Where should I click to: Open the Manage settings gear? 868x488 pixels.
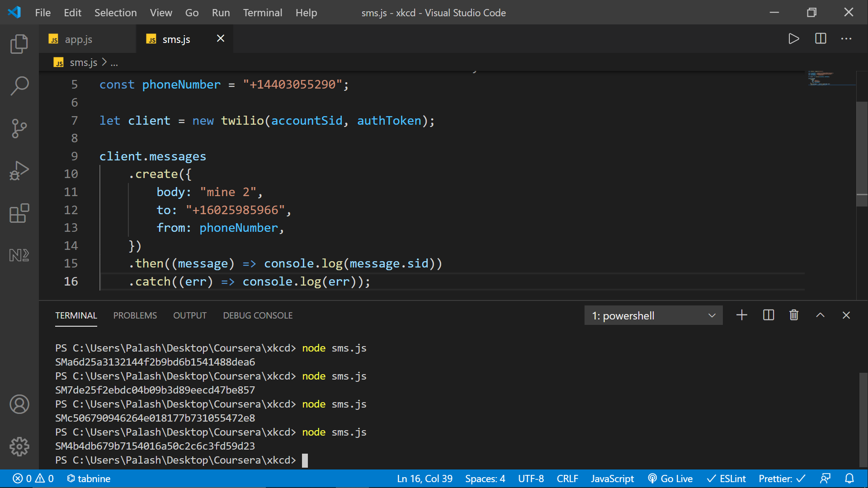(x=19, y=446)
